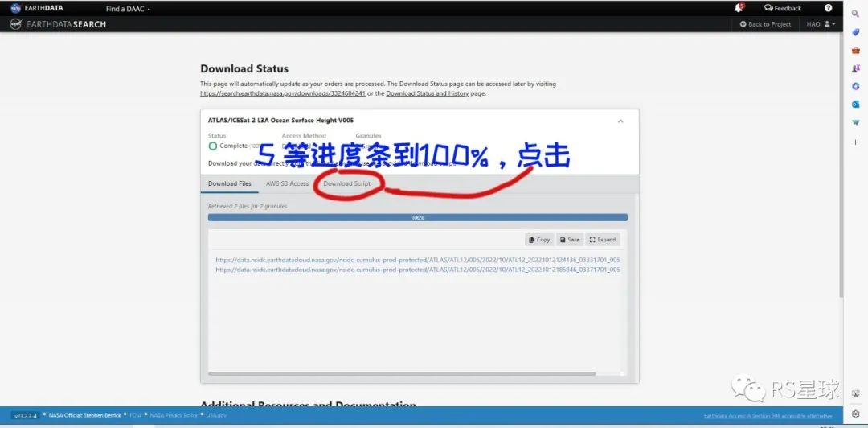Click browser sidebar orange toolbox icon

(856, 51)
